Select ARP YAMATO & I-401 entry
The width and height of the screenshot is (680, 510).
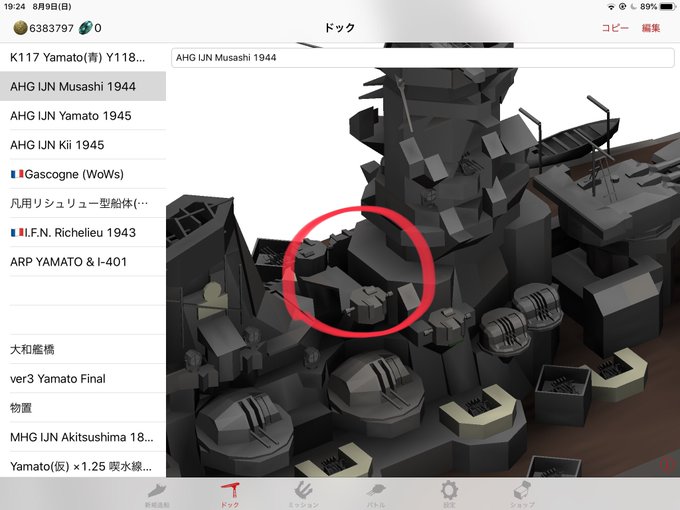pos(83,262)
